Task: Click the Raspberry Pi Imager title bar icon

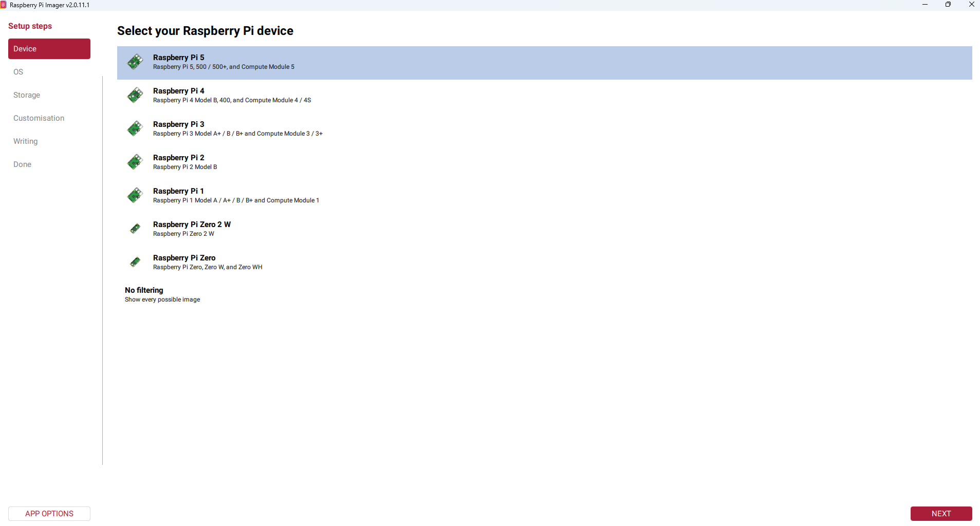Action: 4,5
